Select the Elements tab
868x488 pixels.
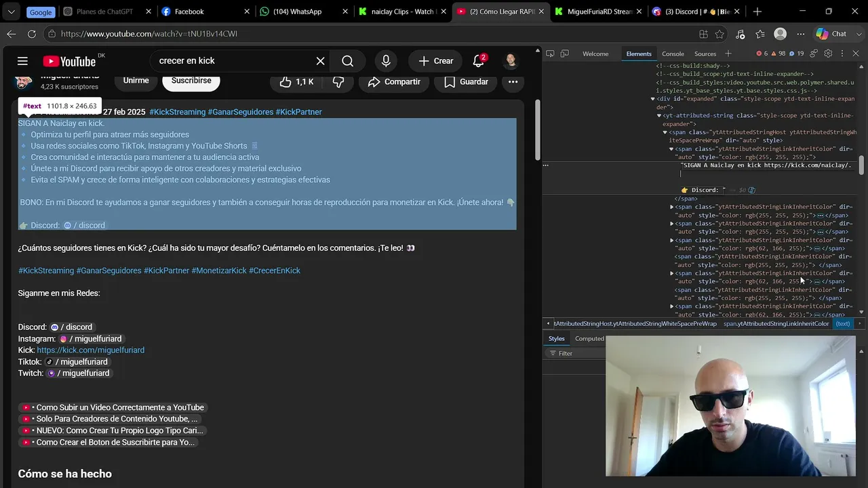pyautogui.click(x=639, y=54)
